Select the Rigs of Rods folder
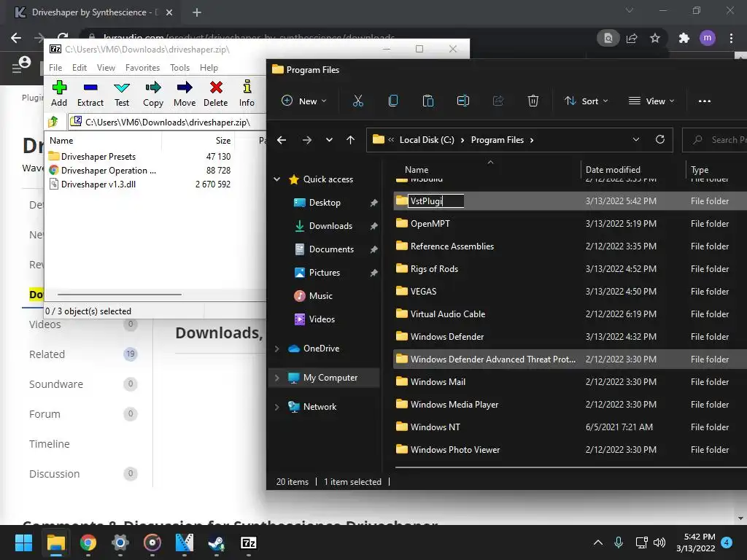 click(434, 269)
